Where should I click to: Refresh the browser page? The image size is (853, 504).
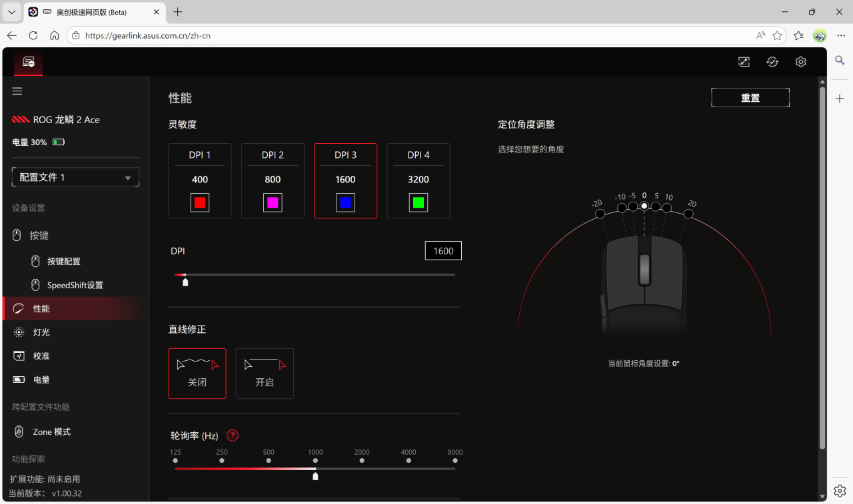point(33,35)
